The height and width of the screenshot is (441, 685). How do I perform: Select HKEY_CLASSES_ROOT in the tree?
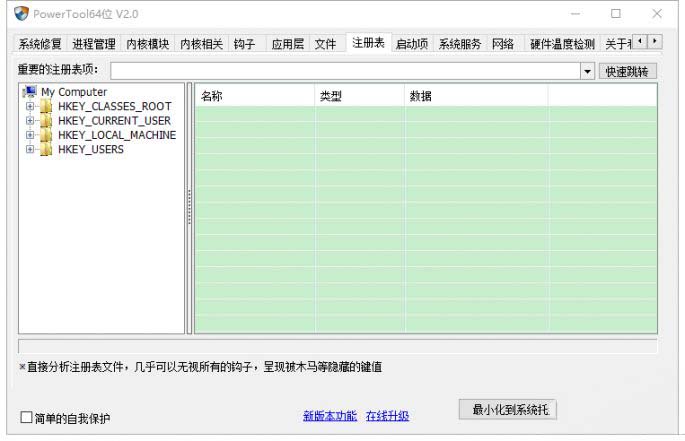[114, 106]
